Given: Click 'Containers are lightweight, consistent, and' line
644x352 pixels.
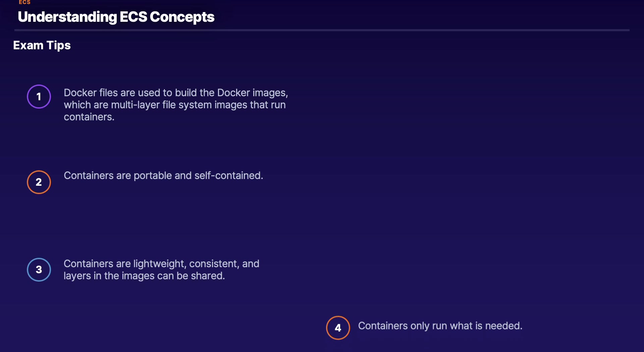Looking at the screenshot, I should pos(161,264).
